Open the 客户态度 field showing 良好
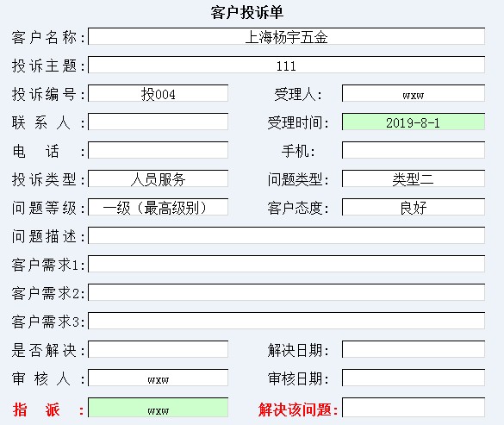 [414, 207]
